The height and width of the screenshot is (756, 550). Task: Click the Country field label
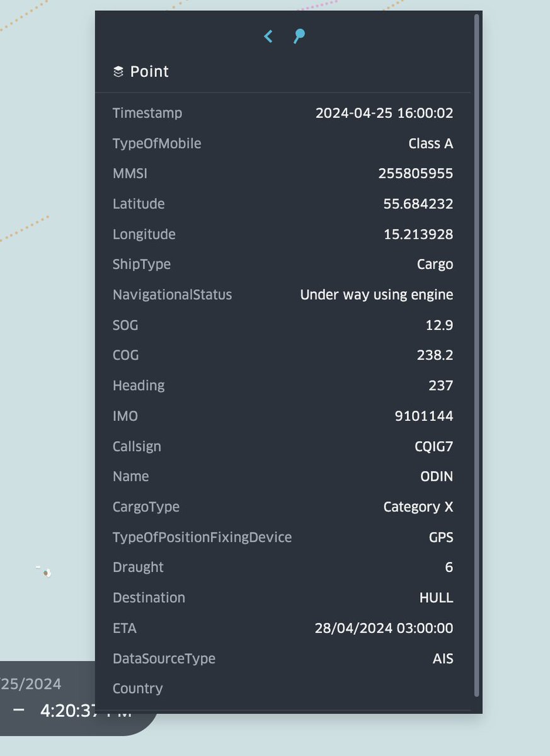click(137, 689)
